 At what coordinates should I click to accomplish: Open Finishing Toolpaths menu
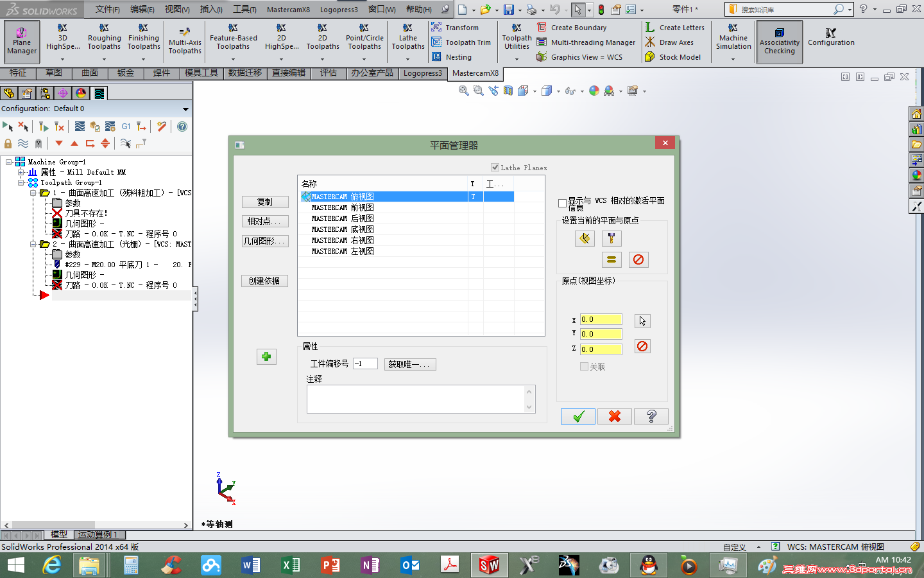tap(144, 38)
